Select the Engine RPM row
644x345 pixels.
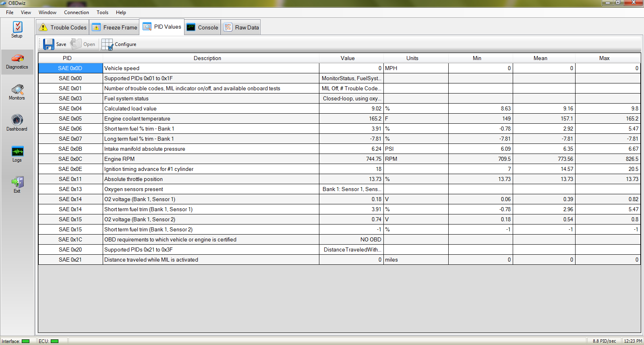click(x=339, y=159)
